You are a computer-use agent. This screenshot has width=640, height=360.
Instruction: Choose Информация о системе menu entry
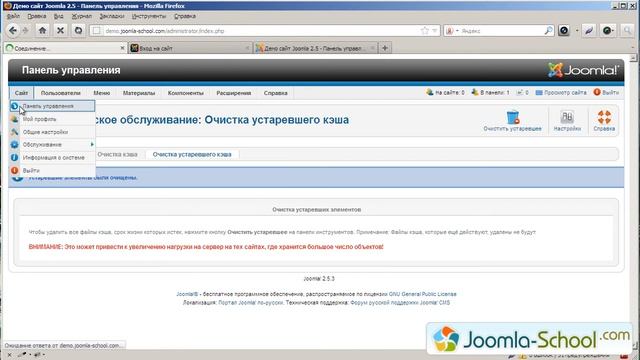(53, 158)
